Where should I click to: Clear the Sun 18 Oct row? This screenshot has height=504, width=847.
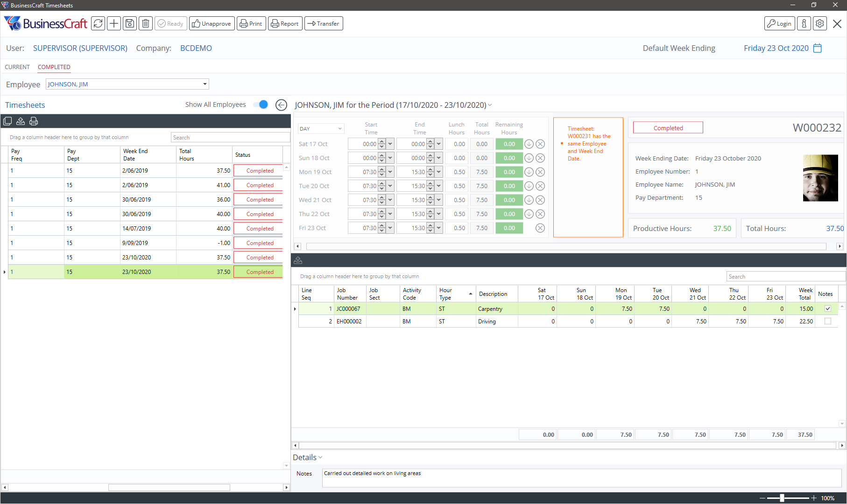click(x=540, y=158)
